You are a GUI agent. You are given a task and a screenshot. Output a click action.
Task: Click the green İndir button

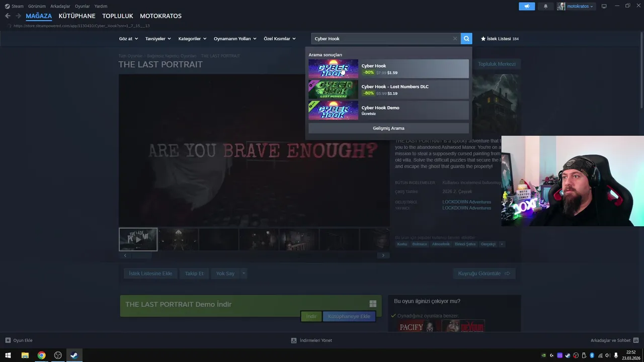[311, 316]
